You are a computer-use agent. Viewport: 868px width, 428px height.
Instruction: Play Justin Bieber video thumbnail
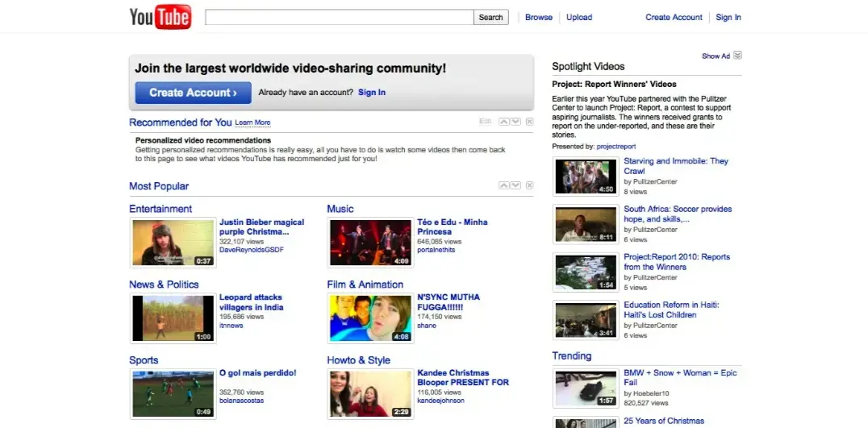tap(173, 242)
